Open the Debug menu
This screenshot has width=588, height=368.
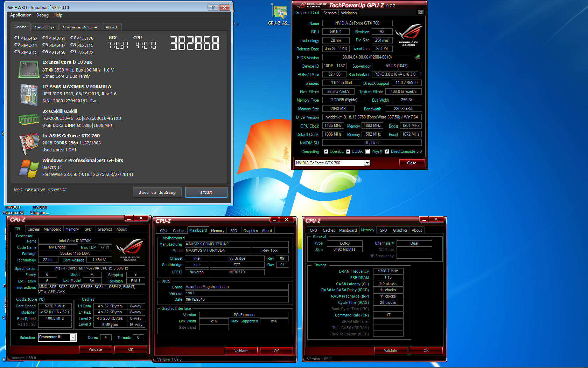(x=42, y=15)
